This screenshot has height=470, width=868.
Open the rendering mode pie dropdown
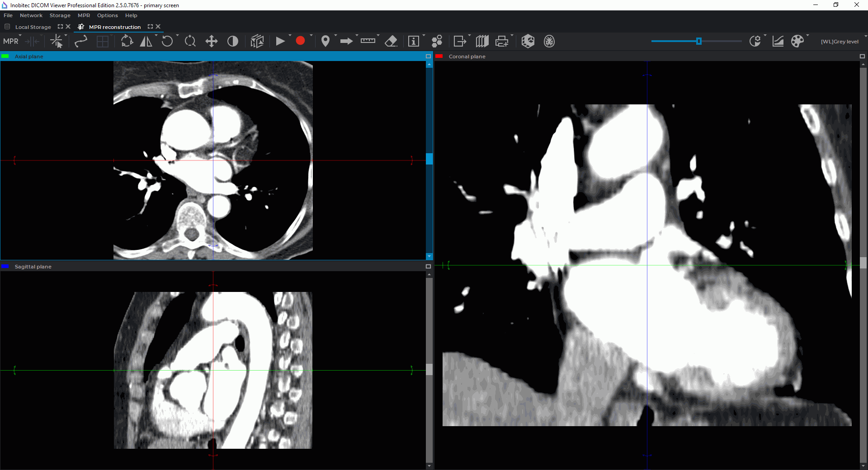(x=755, y=42)
